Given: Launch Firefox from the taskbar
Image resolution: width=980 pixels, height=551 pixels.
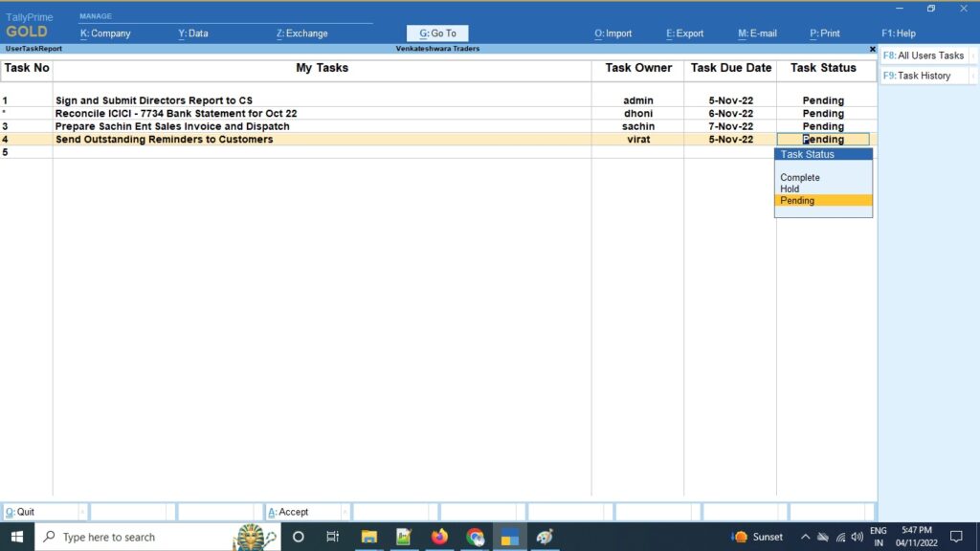Looking at the screenshot, I should tap(439, 537).
